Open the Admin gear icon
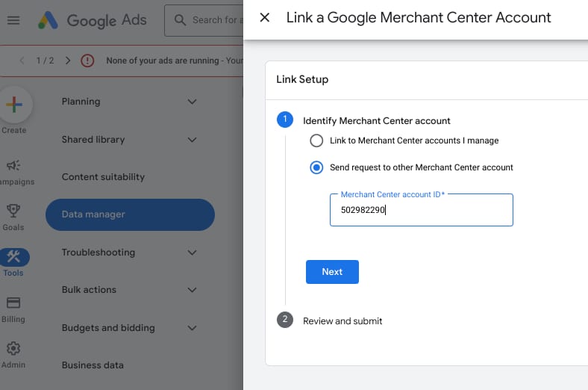Image resolution: width=588 pixels, height=390 pixels. pyautogui.click(x=13, y=349)
